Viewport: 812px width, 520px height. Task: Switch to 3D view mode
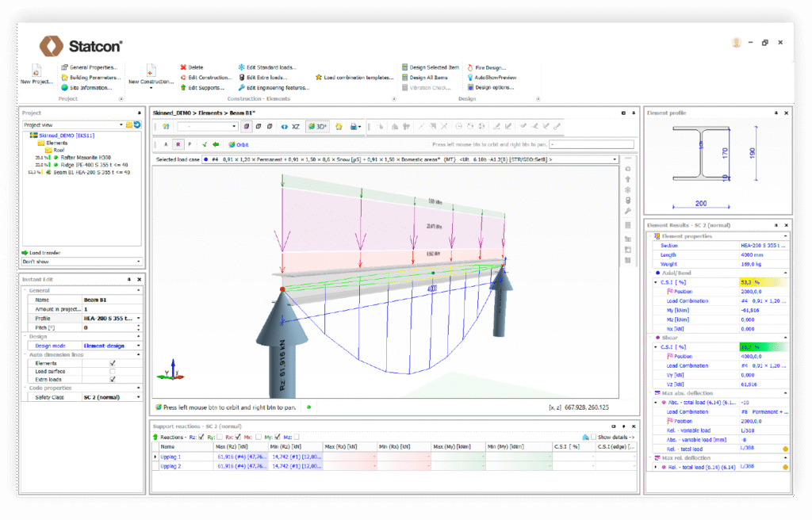click(x=318, y=126)
